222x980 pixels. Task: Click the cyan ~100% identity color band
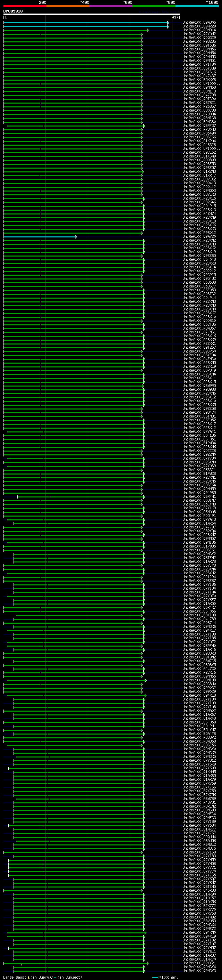pos(197,6)
